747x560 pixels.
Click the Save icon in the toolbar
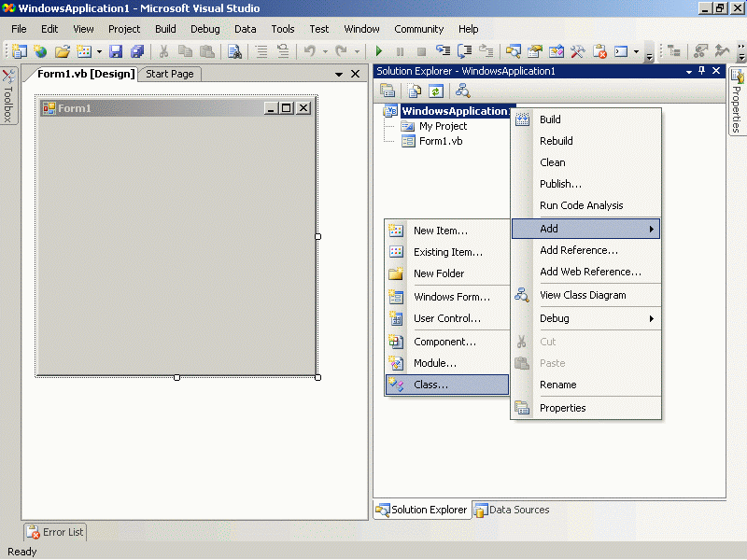point(116,51)
